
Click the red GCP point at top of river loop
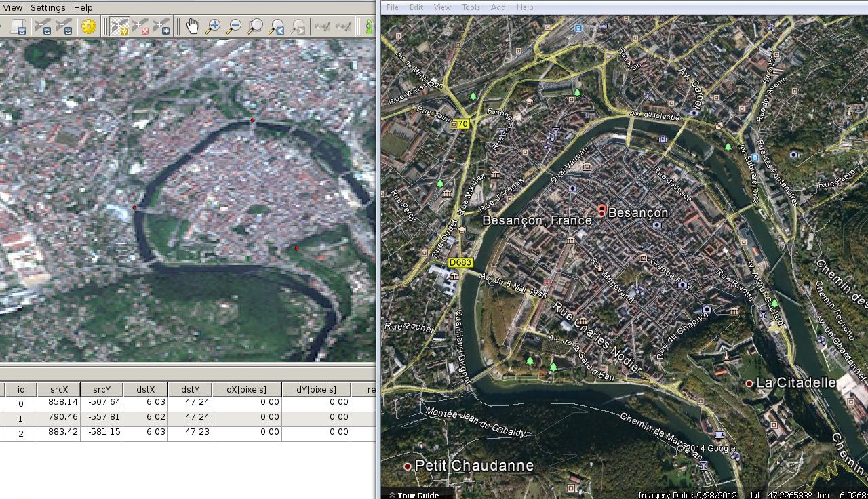pos(252,121)
